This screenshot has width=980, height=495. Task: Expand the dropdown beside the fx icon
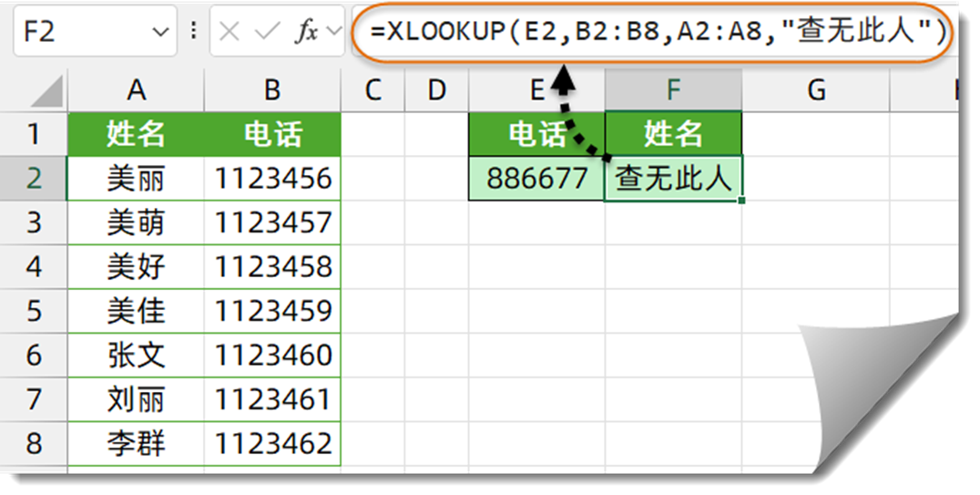coord(334,31)
